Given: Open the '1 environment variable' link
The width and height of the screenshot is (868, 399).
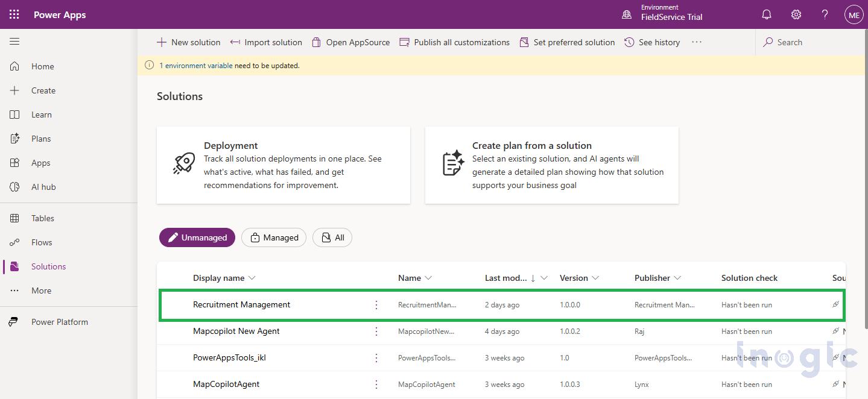Looking at the screenshot, I should pyautogui.click(x=196, y=65).
